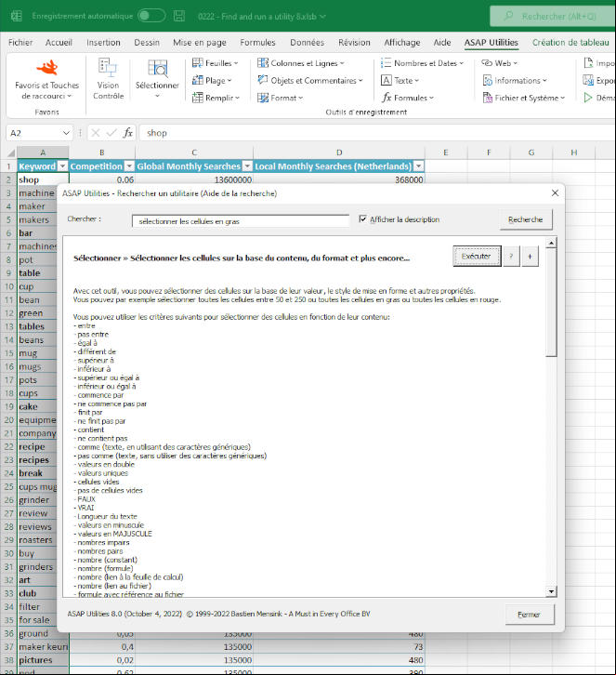Open Objets et Commentaires menu

(x=310, y=81)
